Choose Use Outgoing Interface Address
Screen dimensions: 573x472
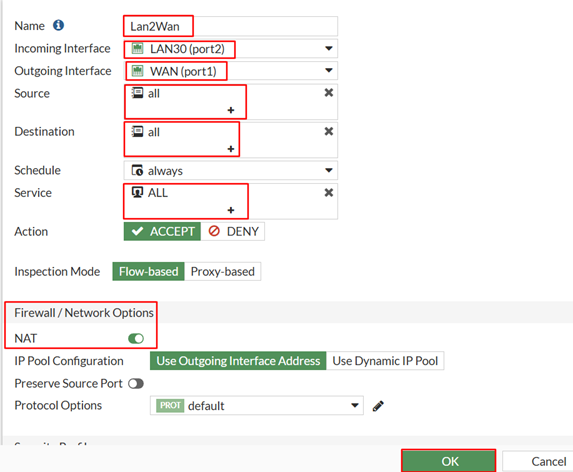coord(238,361)
